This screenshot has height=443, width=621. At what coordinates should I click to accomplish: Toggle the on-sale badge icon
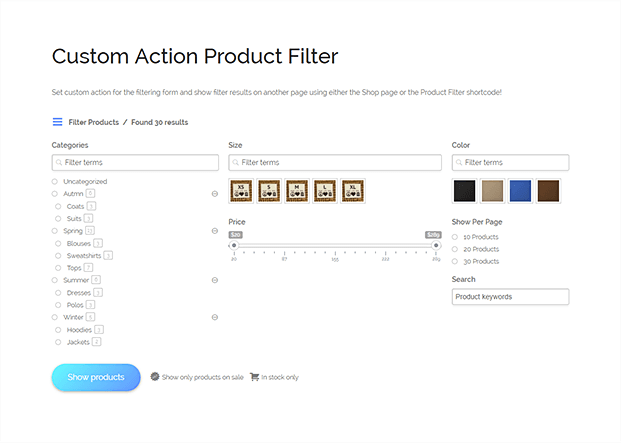coord(155,376)
